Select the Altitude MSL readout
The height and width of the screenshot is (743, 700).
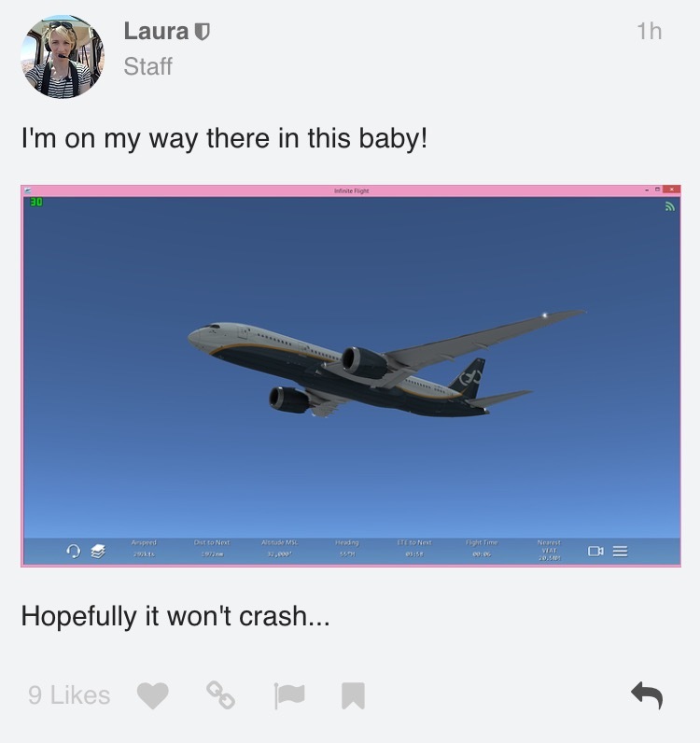280,548
